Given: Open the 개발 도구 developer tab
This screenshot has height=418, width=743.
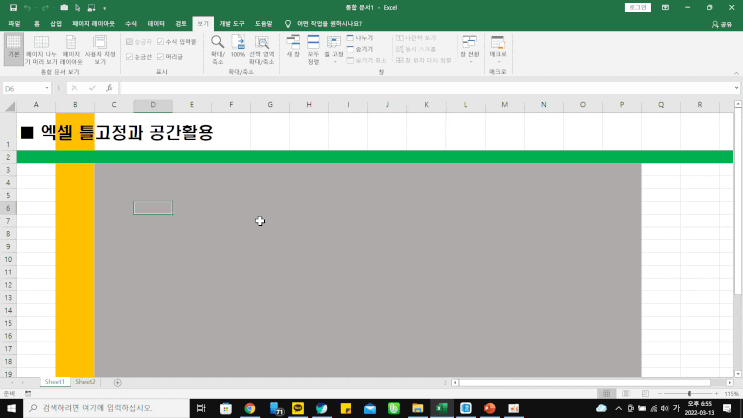Looking at the screenshot, I should click(232, 24).
